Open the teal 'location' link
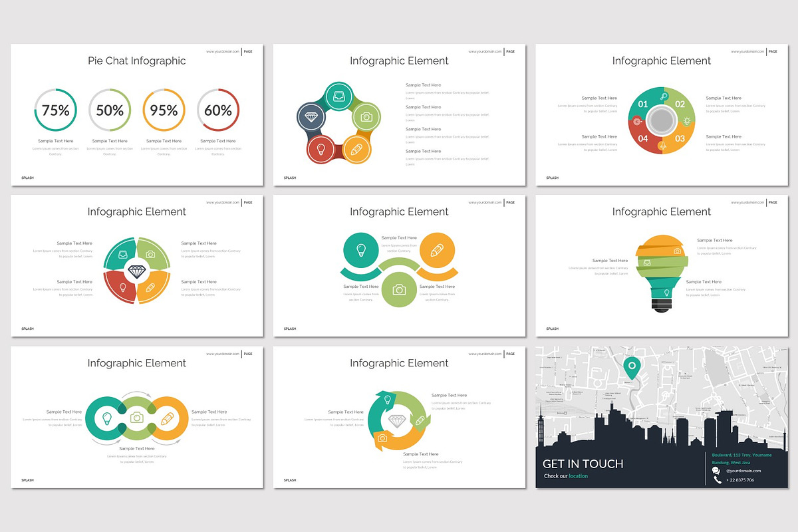The image size is (798, 532). click(578, 475)
